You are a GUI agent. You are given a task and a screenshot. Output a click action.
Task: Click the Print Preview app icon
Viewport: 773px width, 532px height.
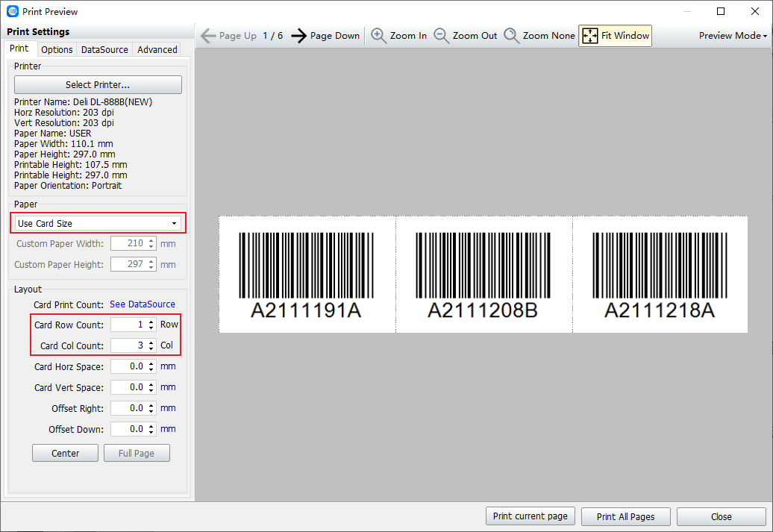pos(13,11)
